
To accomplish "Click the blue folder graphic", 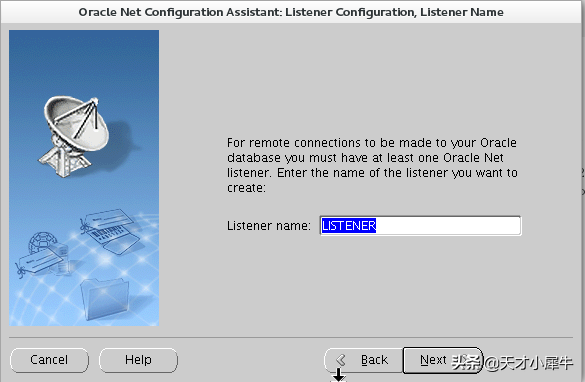I will [x=105, y=298].
